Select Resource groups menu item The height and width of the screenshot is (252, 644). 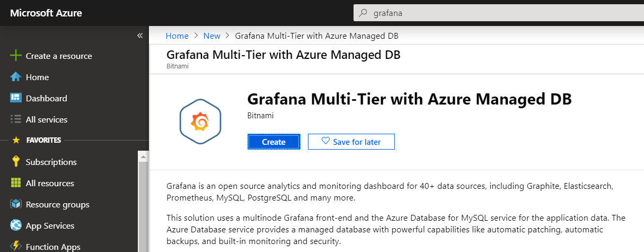[x=57, y=204]
